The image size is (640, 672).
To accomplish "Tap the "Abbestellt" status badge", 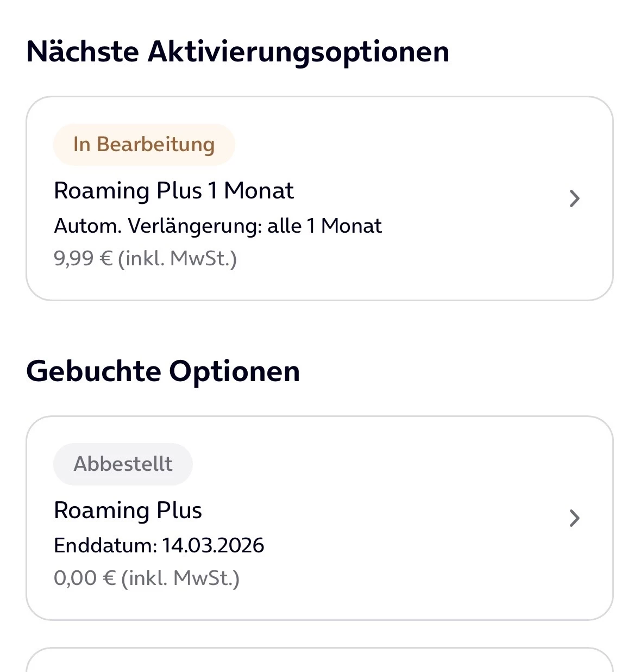I will [x=123, y=464].
